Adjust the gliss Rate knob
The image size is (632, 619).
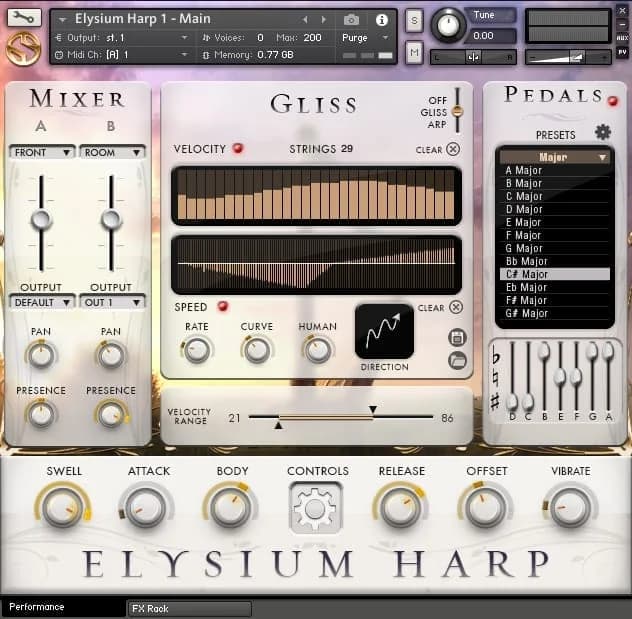click(x=197, y=350)
